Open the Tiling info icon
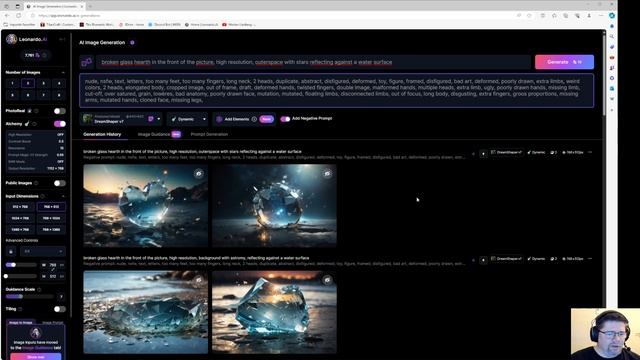640x360 pixels. tap(20, 309)
